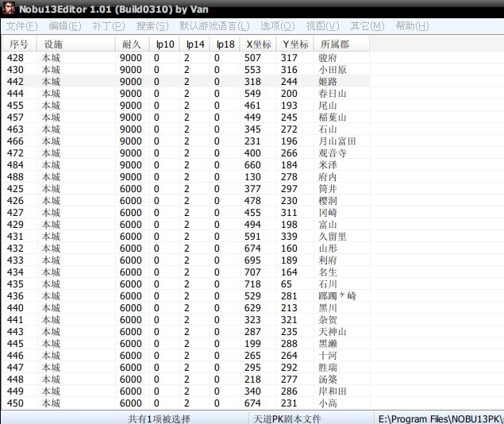Click 杂贺 county cell
Viewport: 504px width, 424px height.
(x=328, y=319)
